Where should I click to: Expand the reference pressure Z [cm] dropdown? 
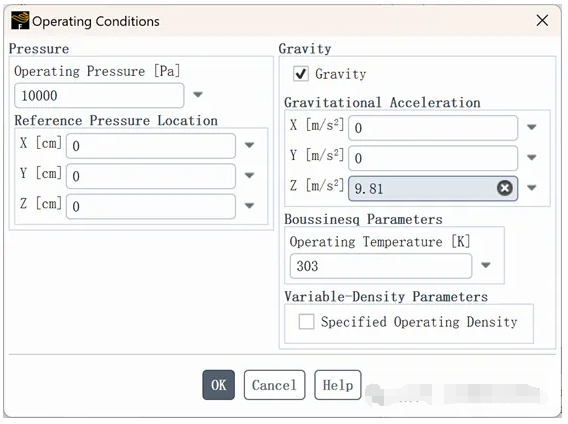(x=249, y=206)
